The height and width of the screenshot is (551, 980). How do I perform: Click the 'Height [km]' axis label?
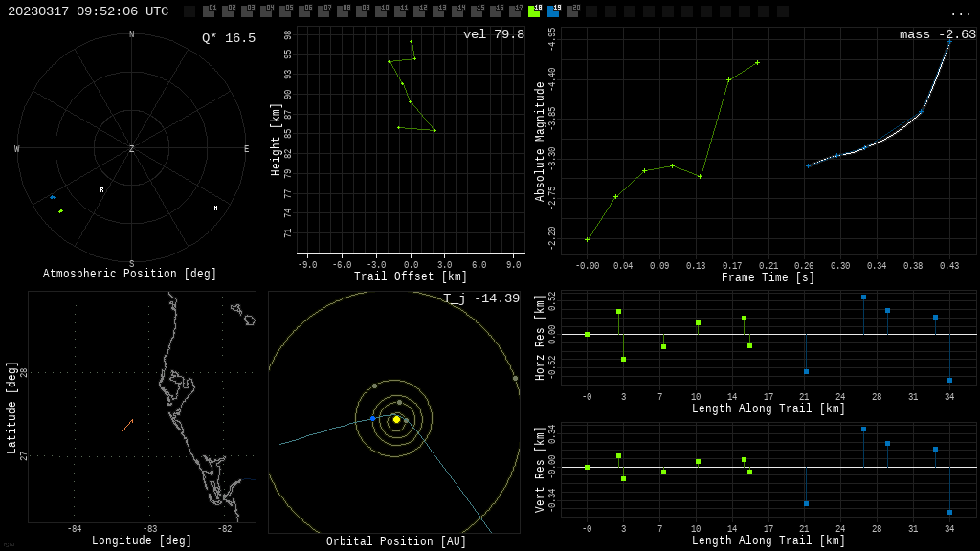click(275, 140)
